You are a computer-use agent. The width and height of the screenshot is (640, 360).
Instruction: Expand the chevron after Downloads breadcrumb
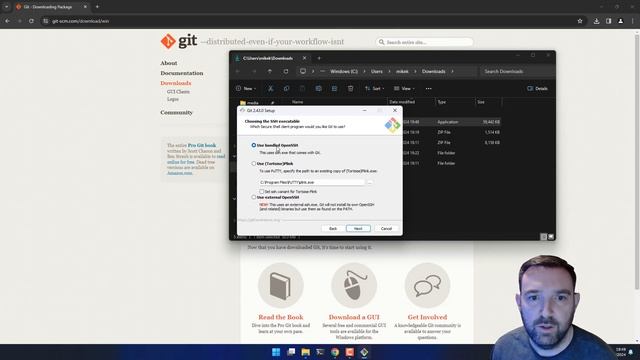coord(452,71)
